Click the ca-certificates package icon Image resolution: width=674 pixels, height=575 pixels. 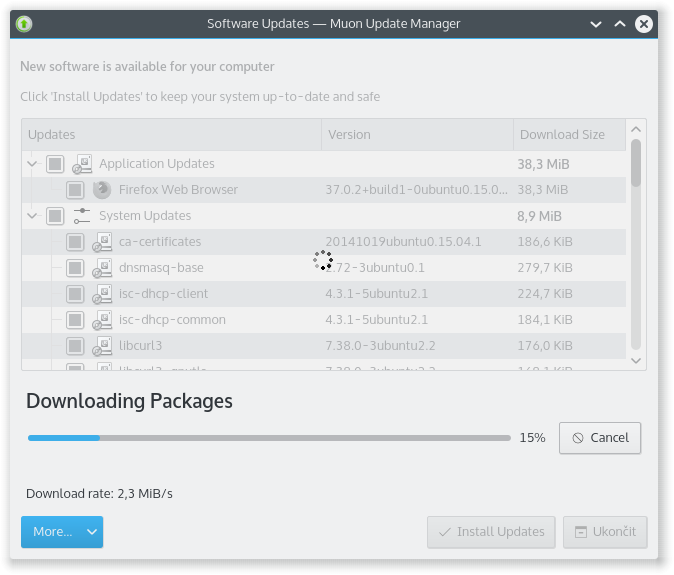point(102,242)
